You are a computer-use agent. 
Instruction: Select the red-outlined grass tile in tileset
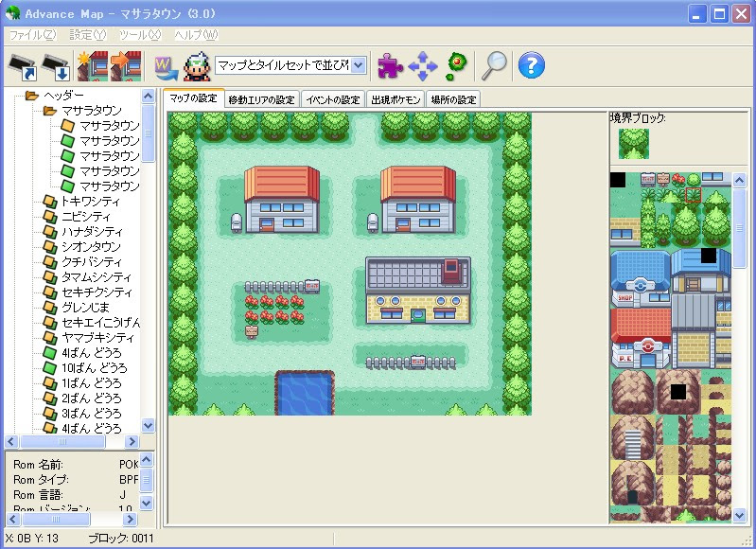pyautogui.click(x=693, y=195)
